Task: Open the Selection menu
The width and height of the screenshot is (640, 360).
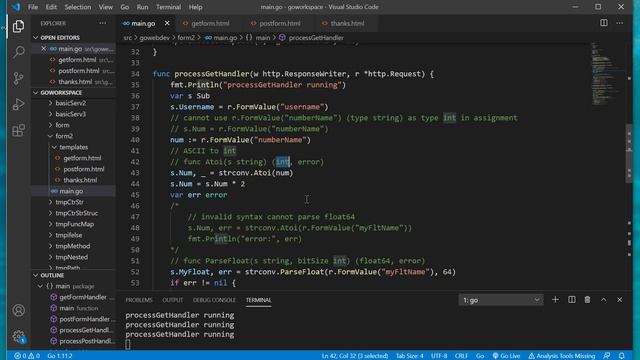Action: coord(78,7)
